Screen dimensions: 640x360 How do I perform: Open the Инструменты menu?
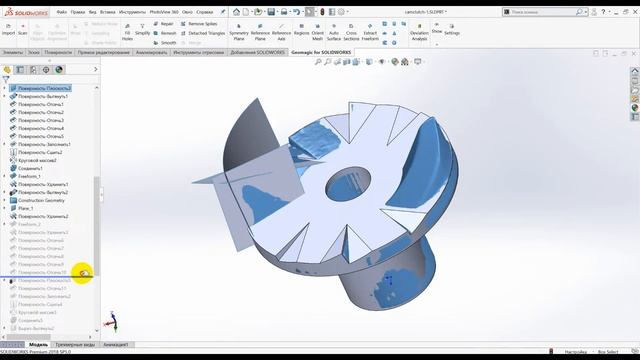coord(132,12)
